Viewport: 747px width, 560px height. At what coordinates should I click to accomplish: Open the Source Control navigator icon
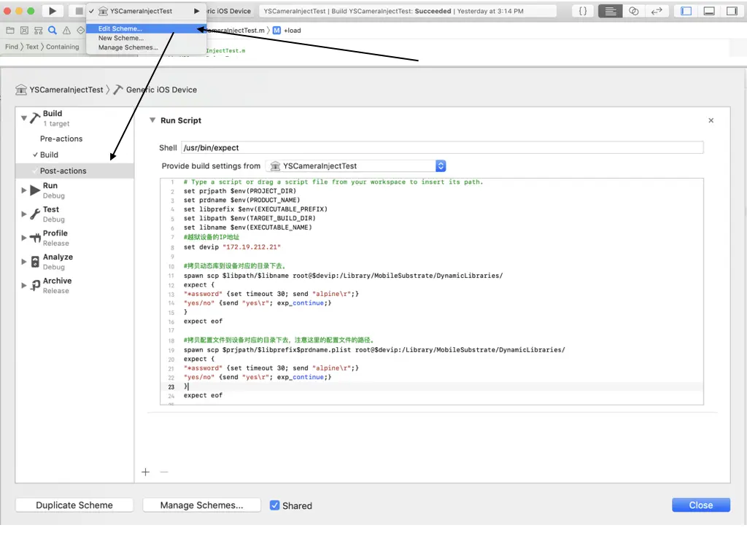coord(24,31)
